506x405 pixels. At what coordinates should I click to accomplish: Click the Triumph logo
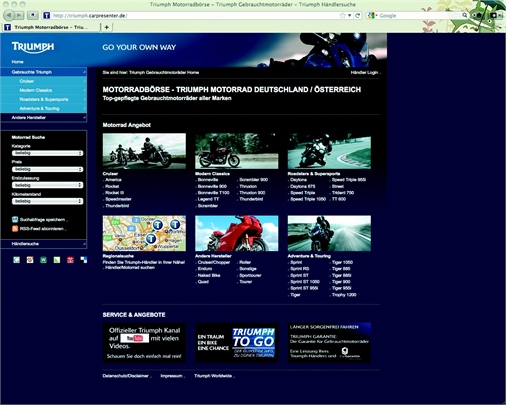coord(33,47)
